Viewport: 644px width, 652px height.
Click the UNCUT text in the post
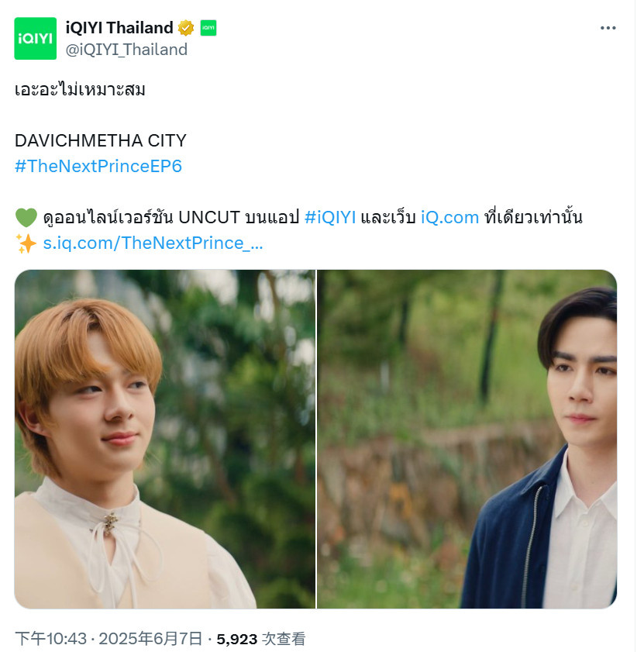click(209, 218)
